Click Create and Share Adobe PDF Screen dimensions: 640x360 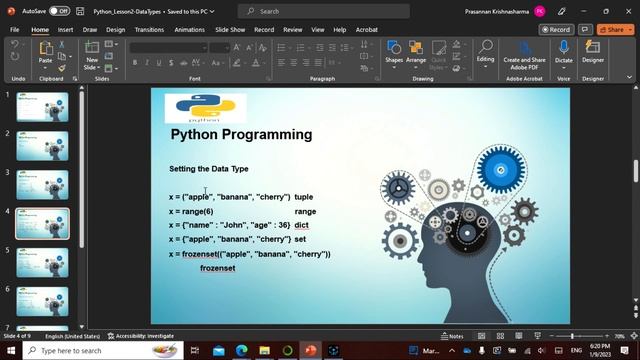point(524,56)
